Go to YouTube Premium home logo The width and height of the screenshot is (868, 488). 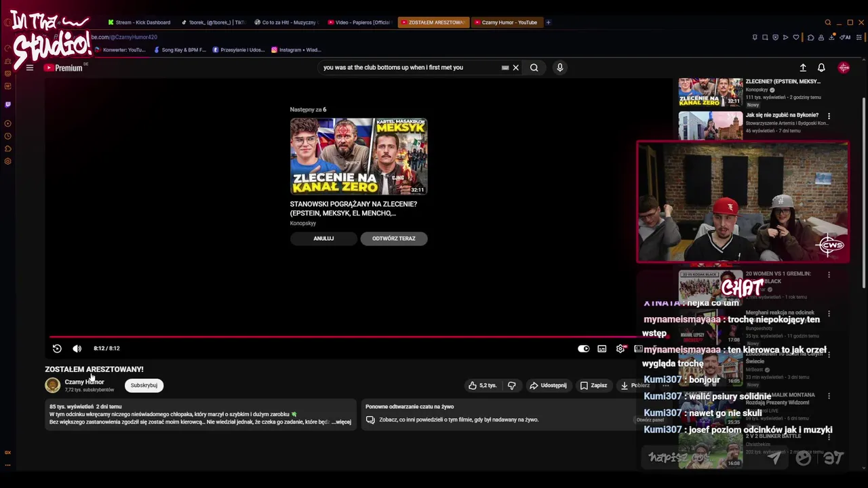(x=63, y=68)
